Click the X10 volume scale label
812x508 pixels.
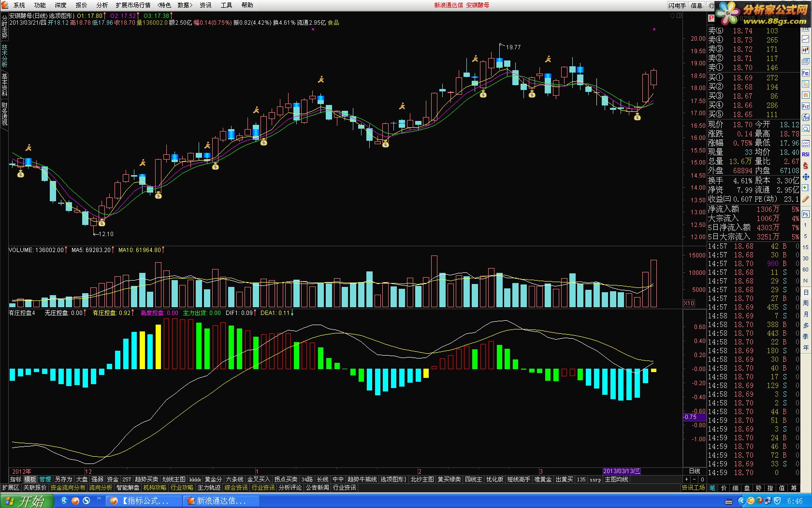(x=689, y=303)
